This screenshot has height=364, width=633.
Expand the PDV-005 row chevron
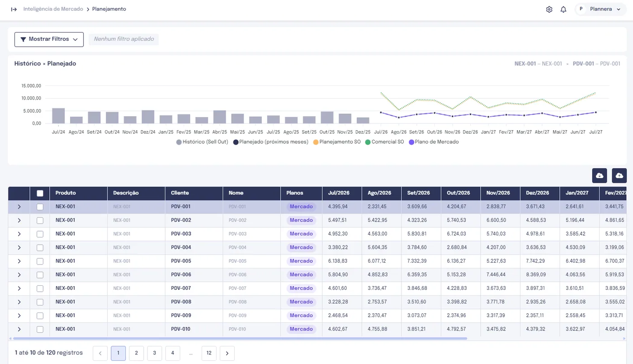[x=19, y=261]
